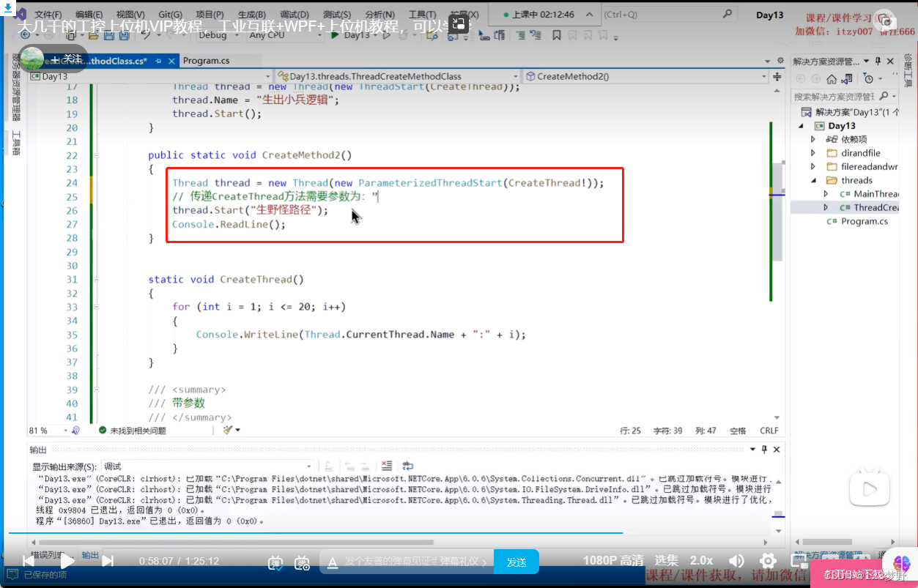The width and height of the screenshot is (918, 588).
Task: Click the uploader avatar
Action: click(x=32, y=59)
